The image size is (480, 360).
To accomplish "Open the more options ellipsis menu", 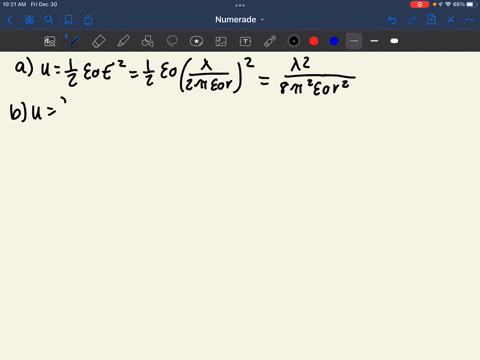I will (x=470, y=20).
